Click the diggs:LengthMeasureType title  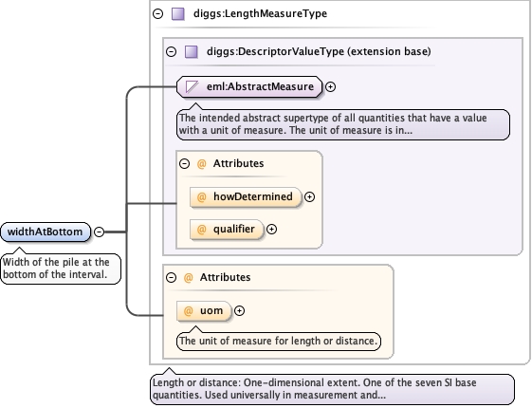click(x=260, y=14)
